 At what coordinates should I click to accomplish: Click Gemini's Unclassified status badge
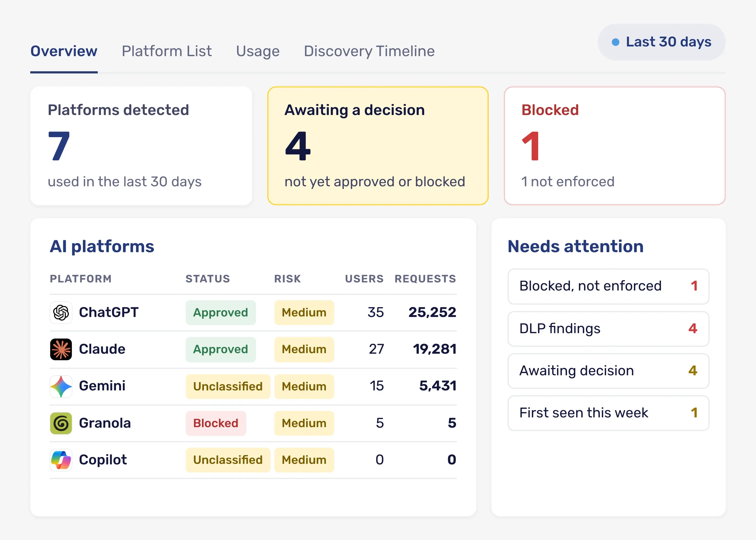point(228,386)
